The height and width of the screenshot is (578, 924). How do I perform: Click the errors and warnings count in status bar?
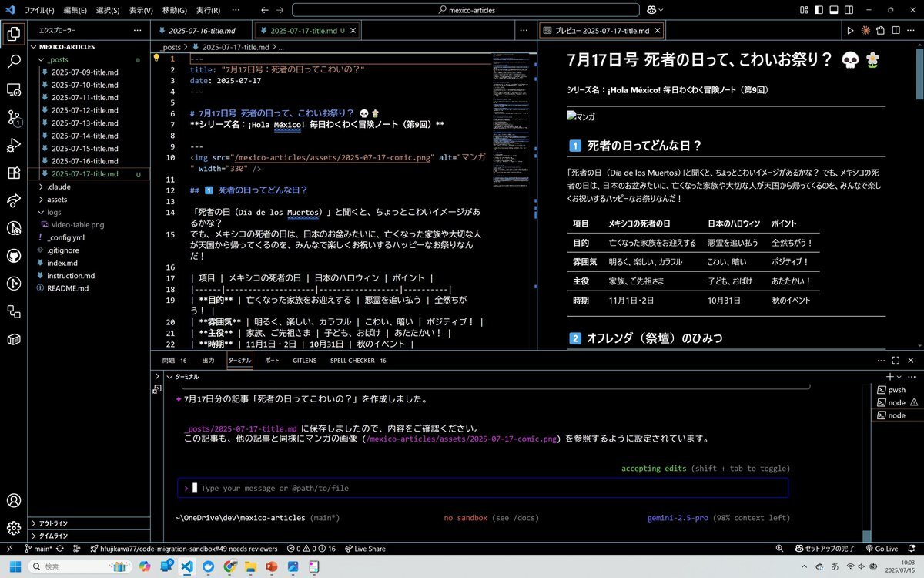click(x=311, y=549)
